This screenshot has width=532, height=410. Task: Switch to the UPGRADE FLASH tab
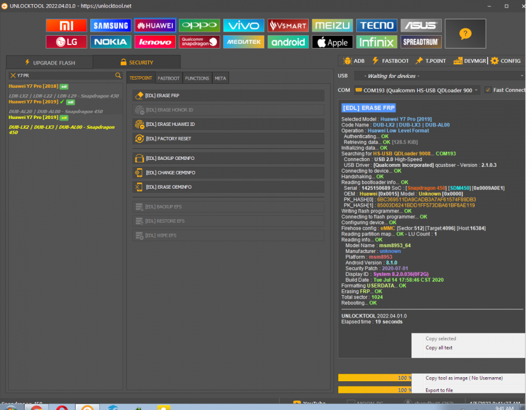50,63
